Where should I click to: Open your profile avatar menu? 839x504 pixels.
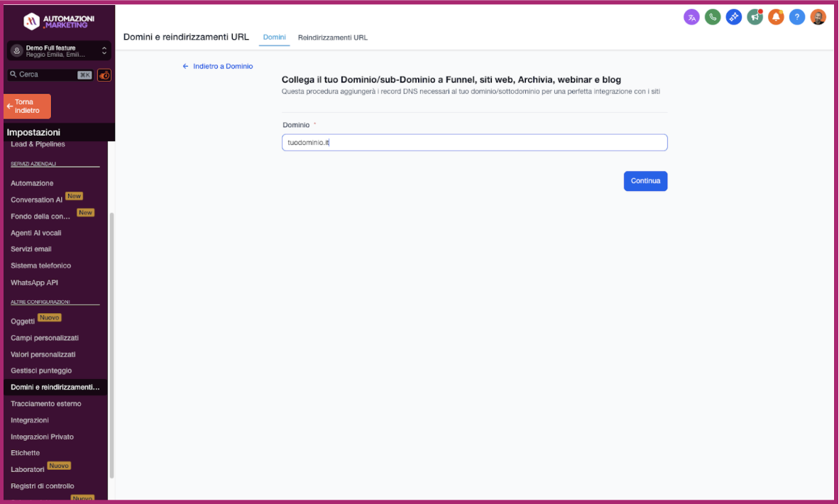(818, 16)
